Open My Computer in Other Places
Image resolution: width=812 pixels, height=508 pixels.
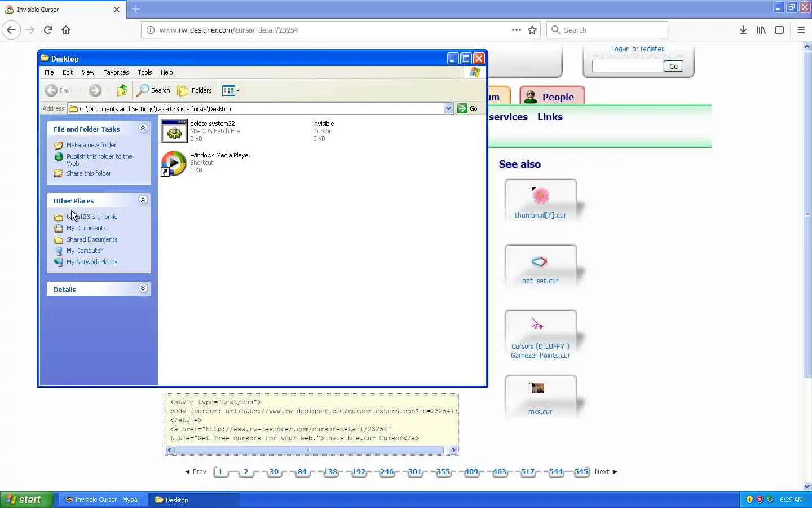pyautogui.click(x=85, y=251)
